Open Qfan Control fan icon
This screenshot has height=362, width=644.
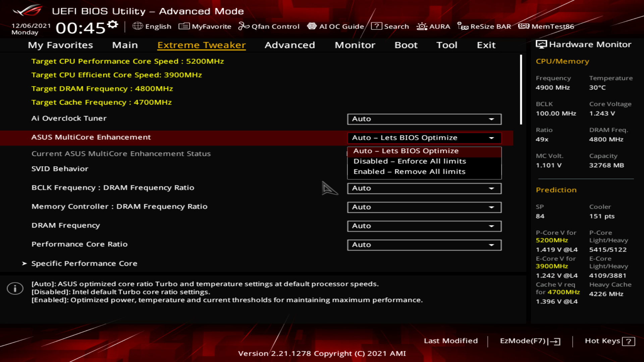coord(244,26)
